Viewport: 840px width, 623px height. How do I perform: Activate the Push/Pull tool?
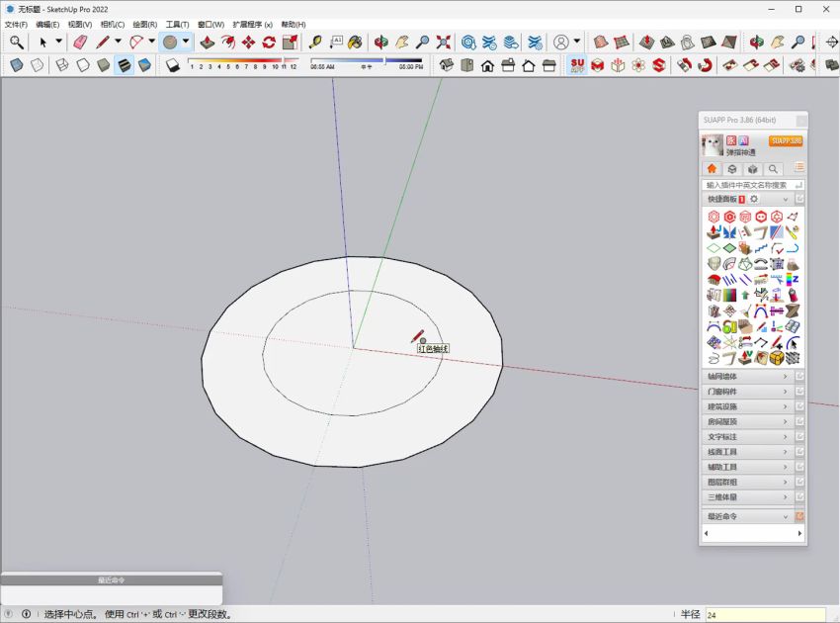click(208, 42)
